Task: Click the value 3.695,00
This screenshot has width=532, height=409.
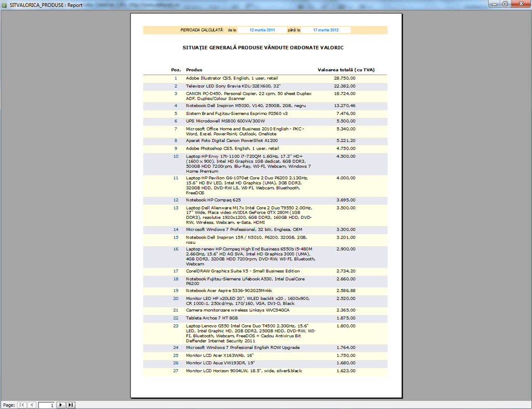Action: pyautogui.click(x=346, y=200)
